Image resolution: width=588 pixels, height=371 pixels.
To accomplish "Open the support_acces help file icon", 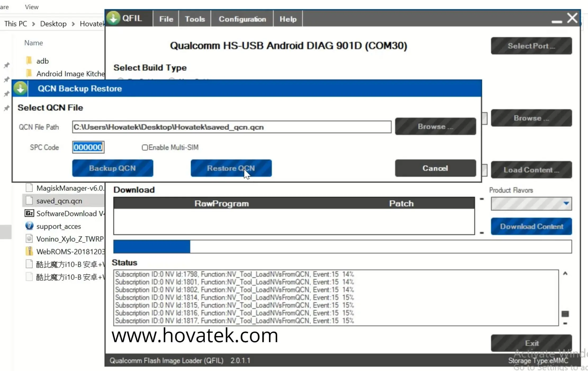I will (29, 226).
